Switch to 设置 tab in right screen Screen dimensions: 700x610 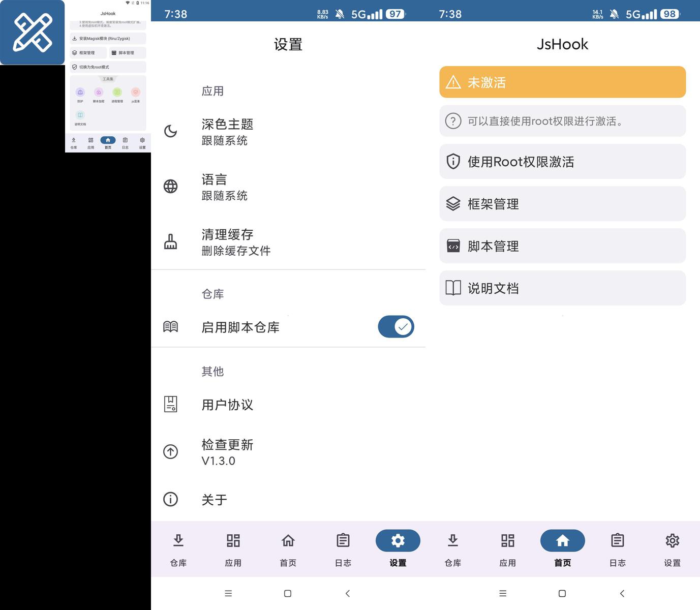click(x=672, y=549)
